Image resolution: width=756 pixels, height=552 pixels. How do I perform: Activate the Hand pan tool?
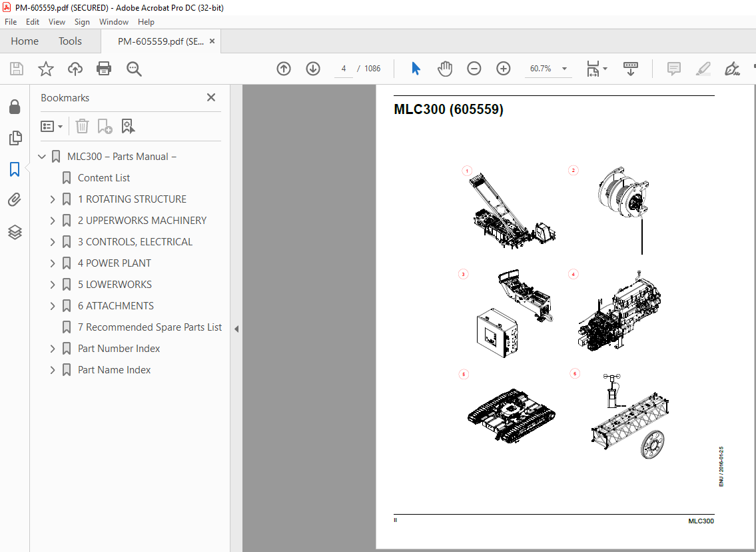[x=444, y=69]
